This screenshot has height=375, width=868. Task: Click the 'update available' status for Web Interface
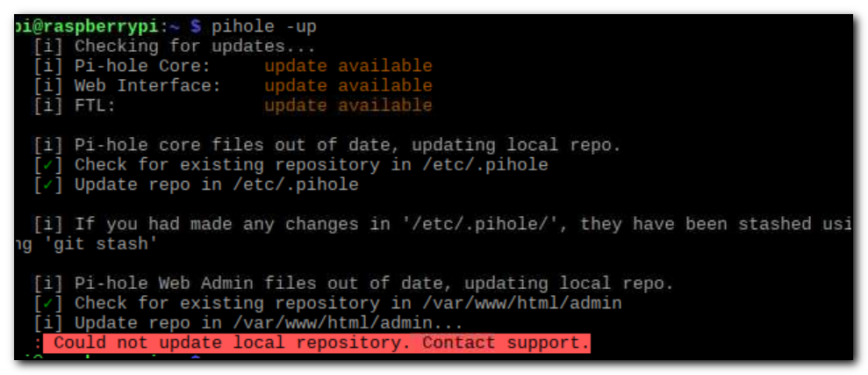348,86
